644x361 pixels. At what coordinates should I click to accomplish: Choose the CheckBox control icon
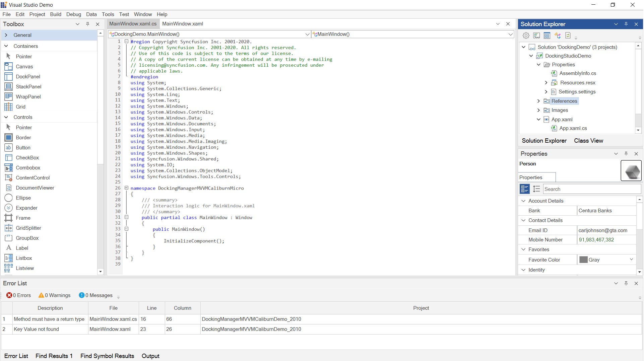pyautogui.click(x=8, y=158)
